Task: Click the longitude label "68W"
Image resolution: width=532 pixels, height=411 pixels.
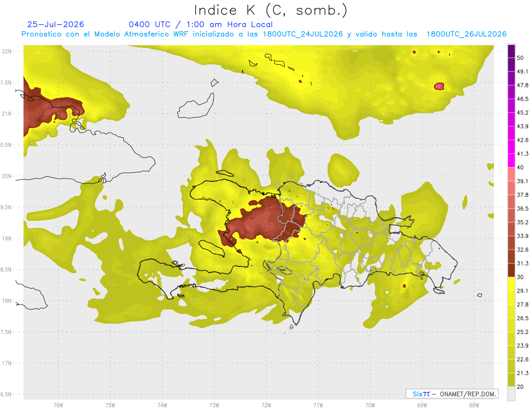Action: (474, 405)
